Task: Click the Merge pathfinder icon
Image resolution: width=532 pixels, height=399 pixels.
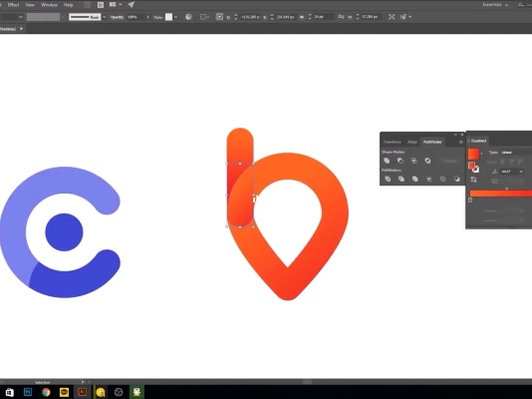Action: (x=415, y=179)
